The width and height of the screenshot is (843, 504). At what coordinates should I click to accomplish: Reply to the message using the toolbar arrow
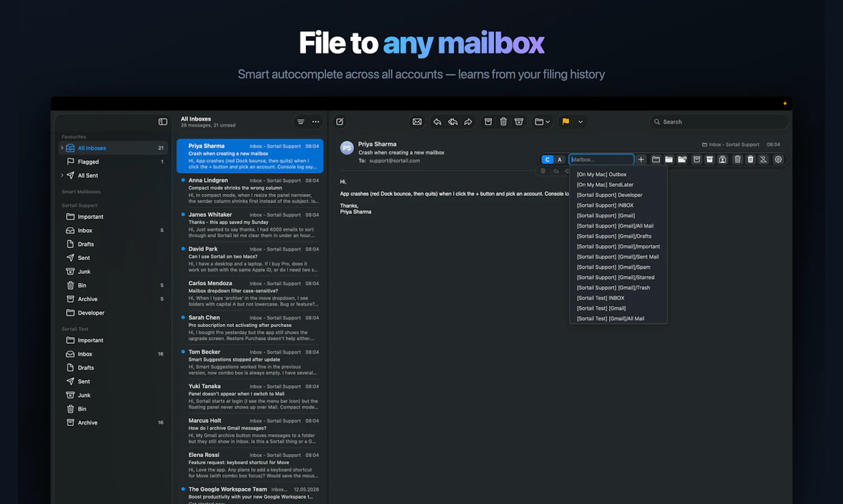pos(437,122)
